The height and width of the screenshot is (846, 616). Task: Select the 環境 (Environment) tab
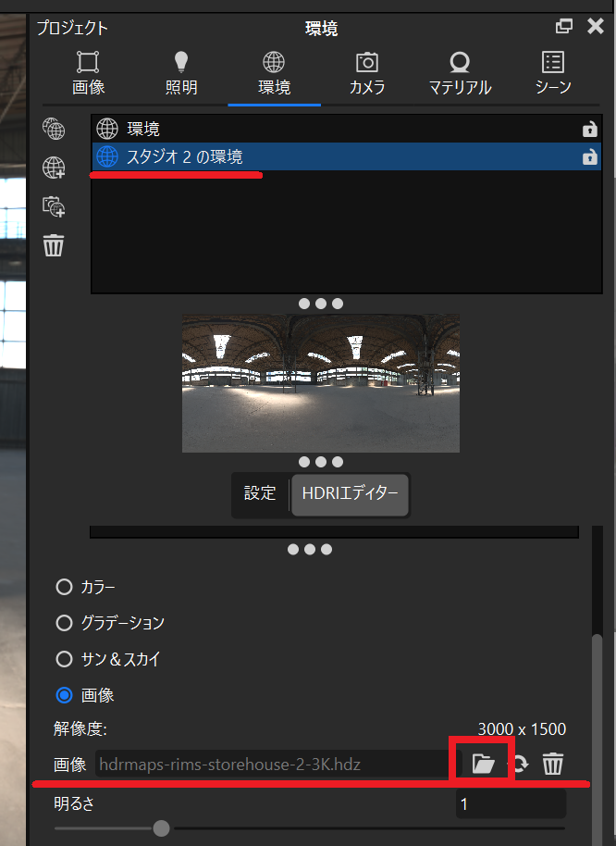[x=274, y=74]
